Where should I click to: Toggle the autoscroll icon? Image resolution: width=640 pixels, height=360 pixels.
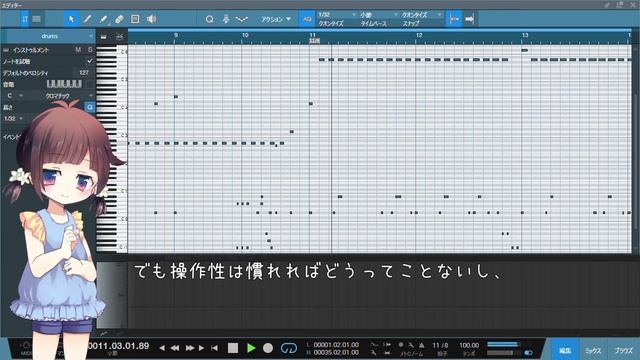[x=454, y=19]
